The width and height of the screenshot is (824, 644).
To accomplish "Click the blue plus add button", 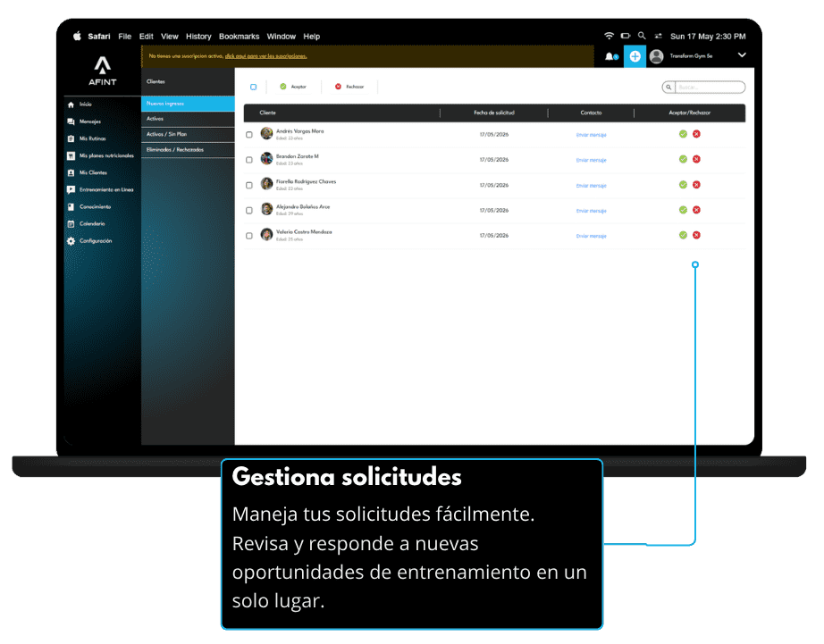I will 635,56.
